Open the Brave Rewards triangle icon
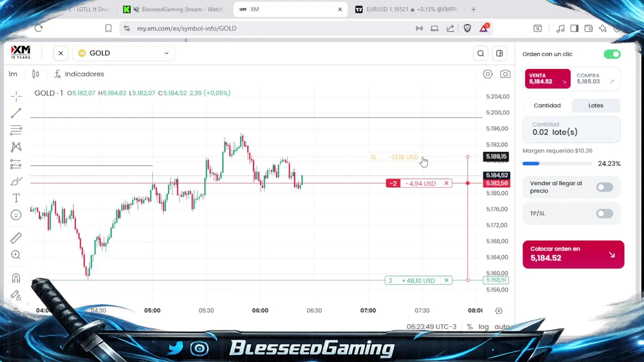Viewport: 644px width, 362px height. [484, 28]
